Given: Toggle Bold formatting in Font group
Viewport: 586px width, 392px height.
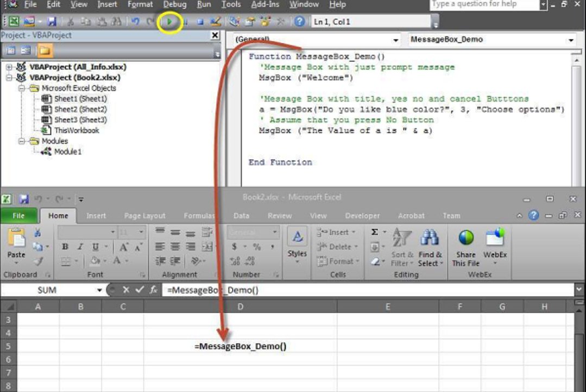Looking at the screenshot, I should click(65, 246).
